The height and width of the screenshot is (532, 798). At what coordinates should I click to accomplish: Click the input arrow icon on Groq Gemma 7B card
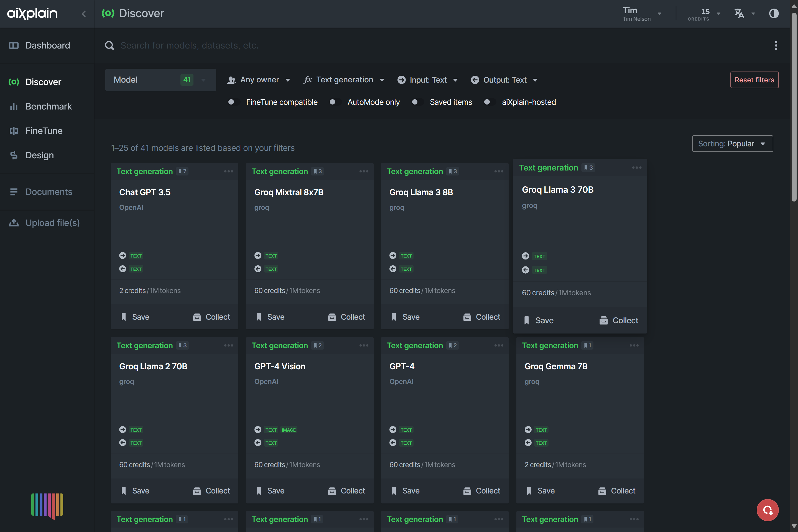[x=528, y=430]
